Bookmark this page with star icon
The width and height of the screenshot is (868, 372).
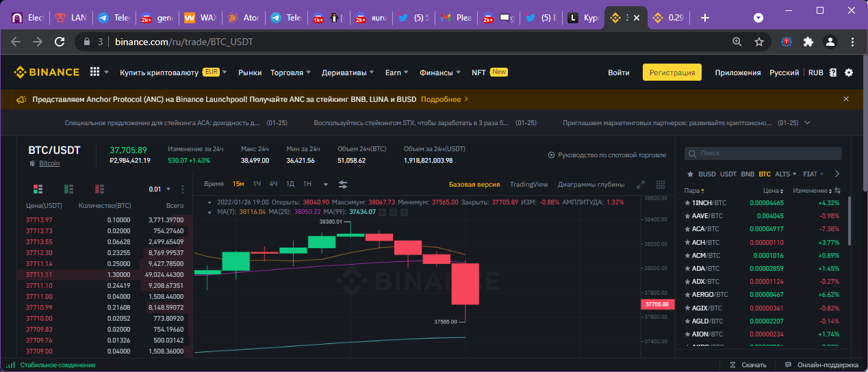pos(759,42)
